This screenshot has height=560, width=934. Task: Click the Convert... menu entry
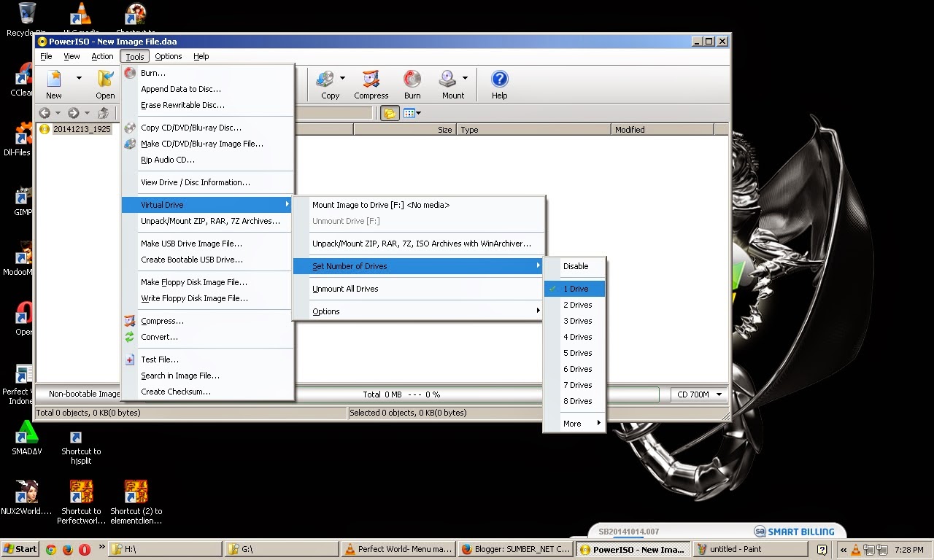(208, 337)
